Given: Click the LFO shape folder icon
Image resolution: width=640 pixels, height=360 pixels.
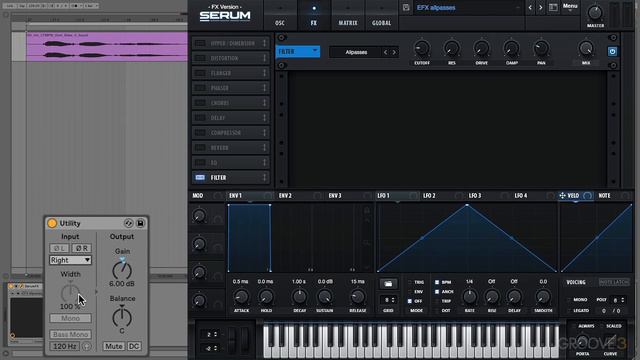Looking at the screenshot, I should click(x=388, y=284).
